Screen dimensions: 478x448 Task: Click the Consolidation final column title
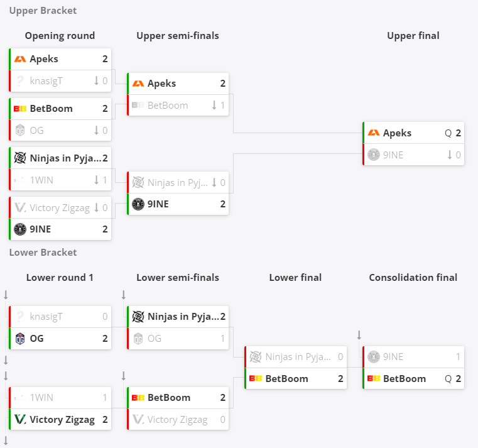[x=413, y=278]
